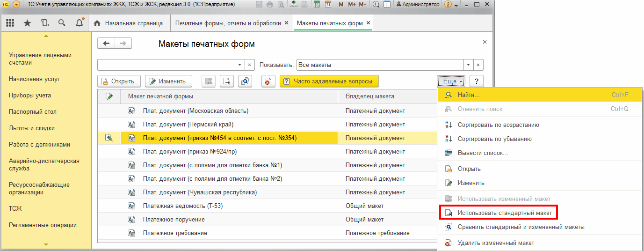Clear the search field with x button
Screen dimensions: 644x251
249,65
